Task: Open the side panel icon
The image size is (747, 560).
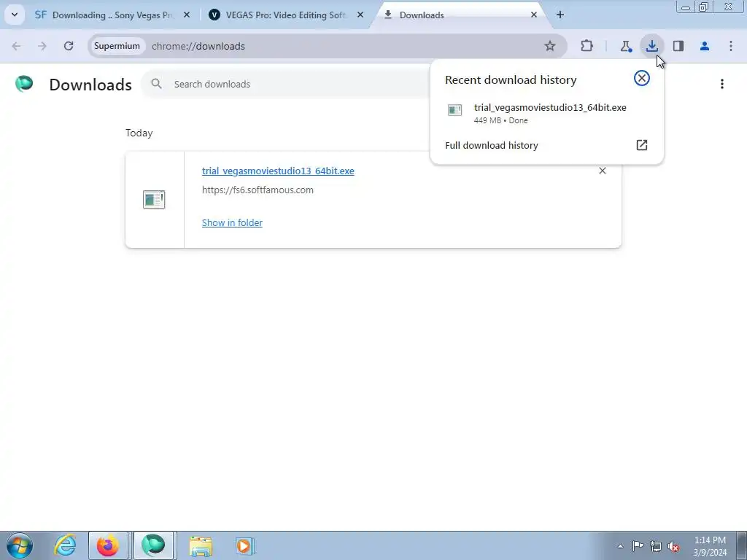Action: (678, 46)
